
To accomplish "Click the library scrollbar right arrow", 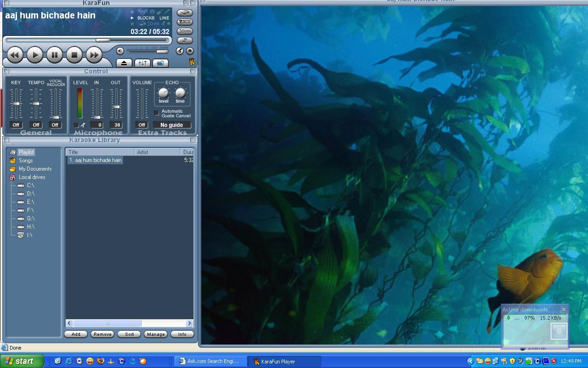I will 189,323.
